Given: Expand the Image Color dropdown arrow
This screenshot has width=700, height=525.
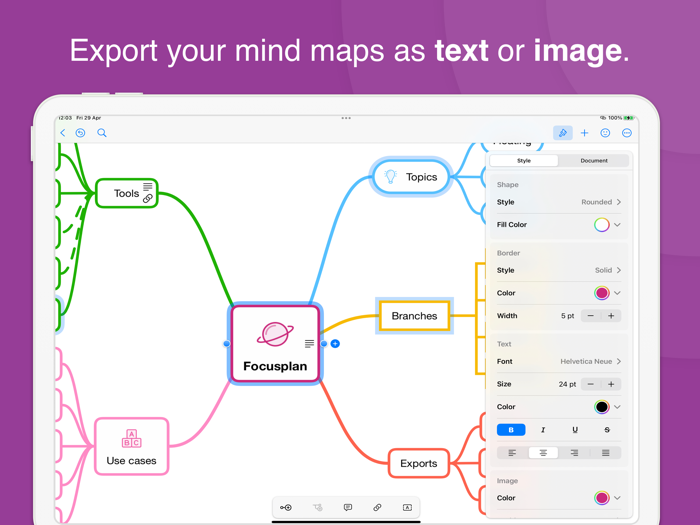Looking at the screenshot, I should [x=617, y=498].
